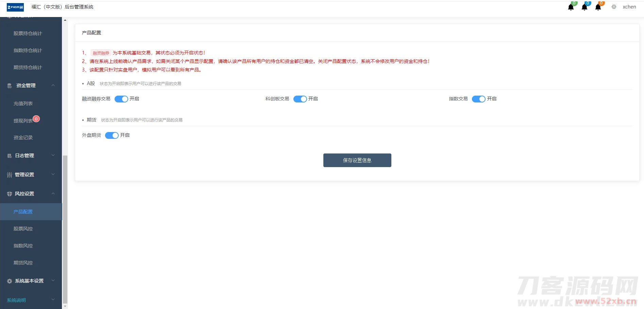Disable the 指数交易 switch
644x309 pixels.
click(478, 99)
